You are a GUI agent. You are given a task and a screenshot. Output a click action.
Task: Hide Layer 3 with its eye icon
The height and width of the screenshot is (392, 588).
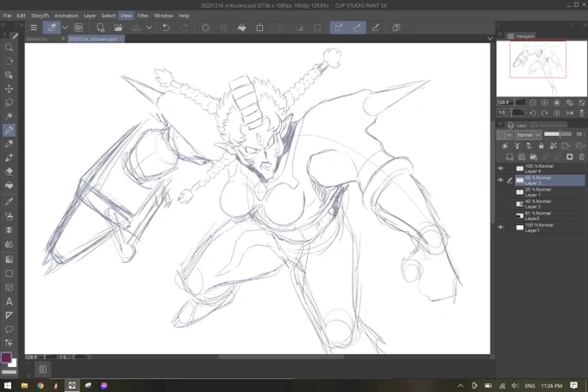pyautogui.click(x=501, y=180)
